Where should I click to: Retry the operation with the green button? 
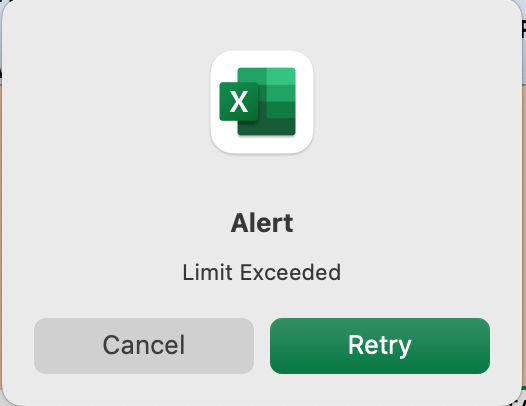(380, 346)
